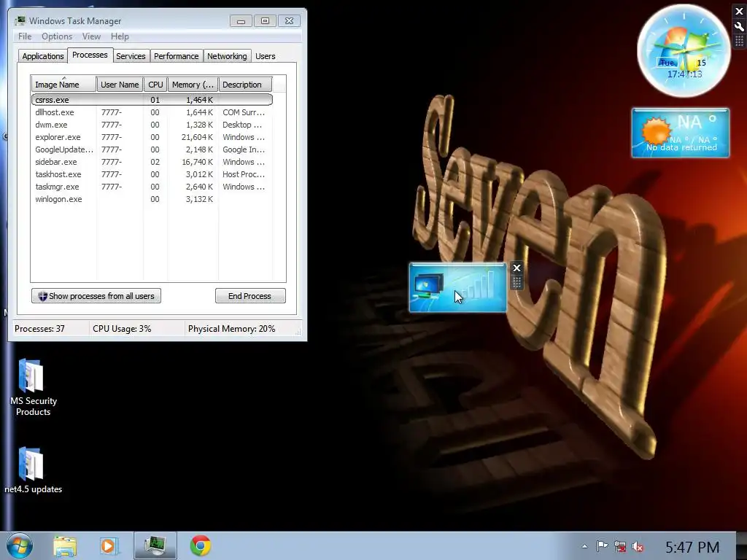Close the network monitor gadget
The width and height of the screenshot is (747, 560).
tap(516, 268)
